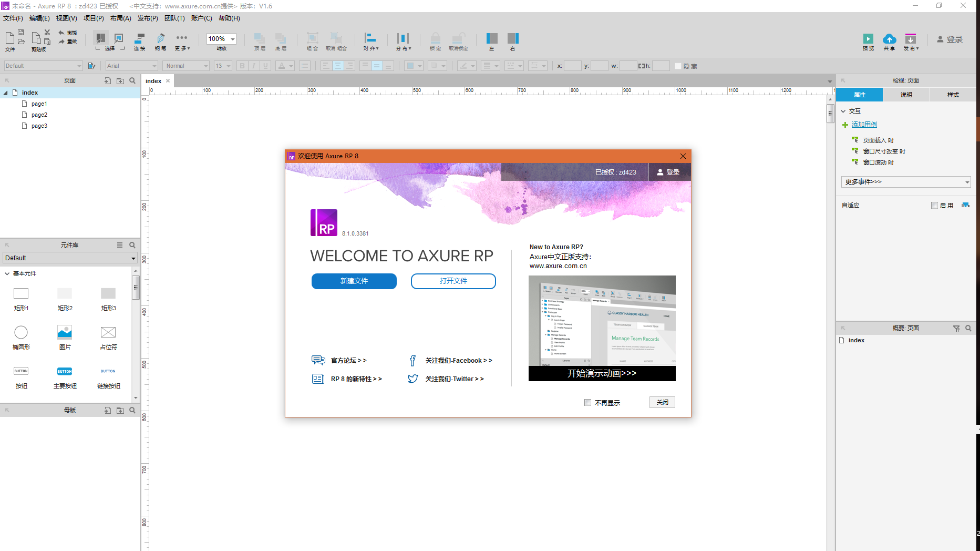Open the library options hamburger menu
The image size is (980, 551).
pyautogui.click(x=120, y=245)
